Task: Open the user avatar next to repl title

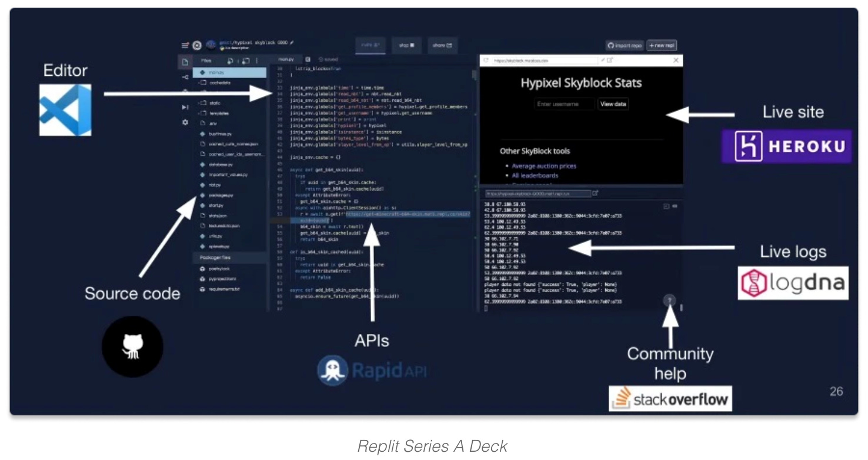Action: point(211,45)
